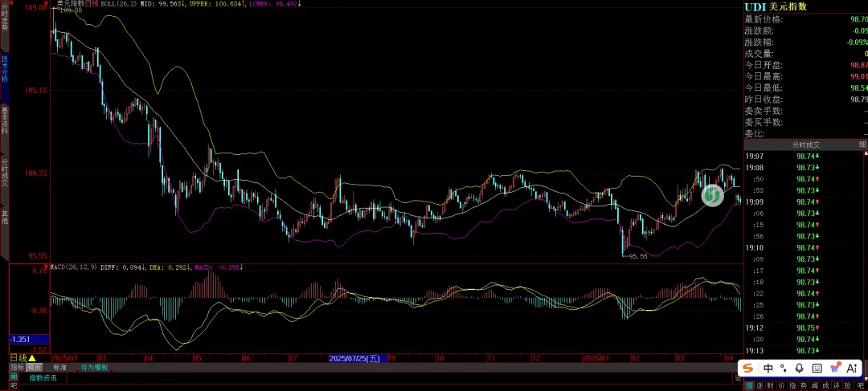Image resolution: width=868 pixels, height=391 pixels.
Task: Select the 势 tab in bottom right panel
Action: [804, 385]
